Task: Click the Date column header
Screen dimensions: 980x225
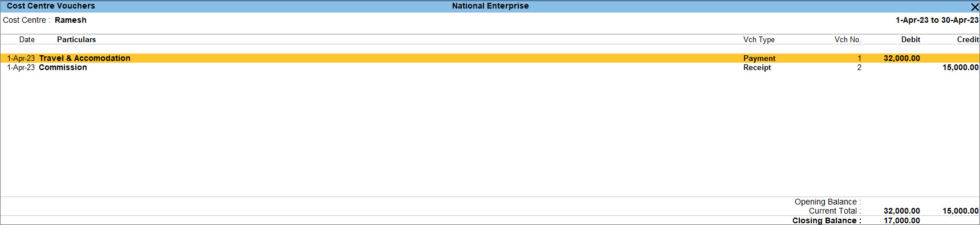Action: pos(27,39)
